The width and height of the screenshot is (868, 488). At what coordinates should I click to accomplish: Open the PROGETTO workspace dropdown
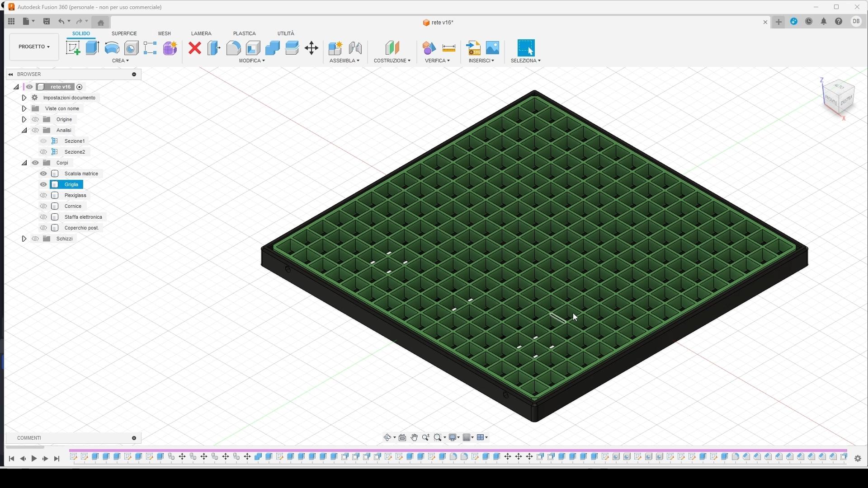(x=34, y=47)
